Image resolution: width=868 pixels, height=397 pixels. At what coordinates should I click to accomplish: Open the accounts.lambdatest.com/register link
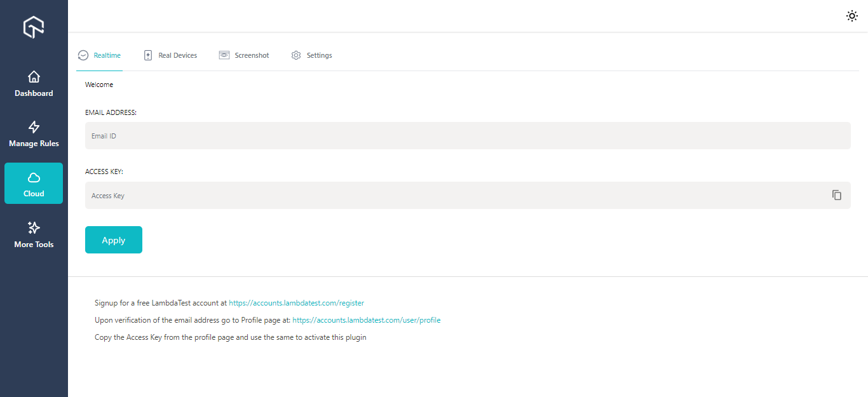point(296,303)
